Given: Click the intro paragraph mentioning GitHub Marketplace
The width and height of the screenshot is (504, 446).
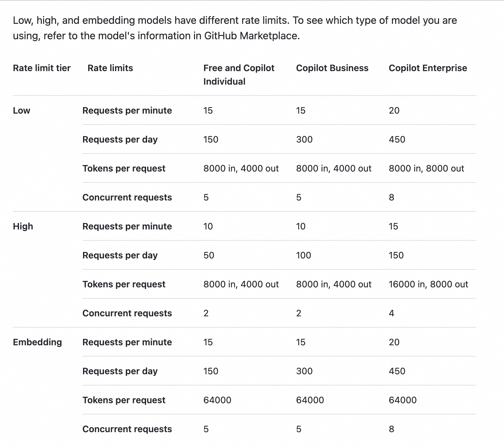Looking at the screenshot, I should click(x=235, y=28).
